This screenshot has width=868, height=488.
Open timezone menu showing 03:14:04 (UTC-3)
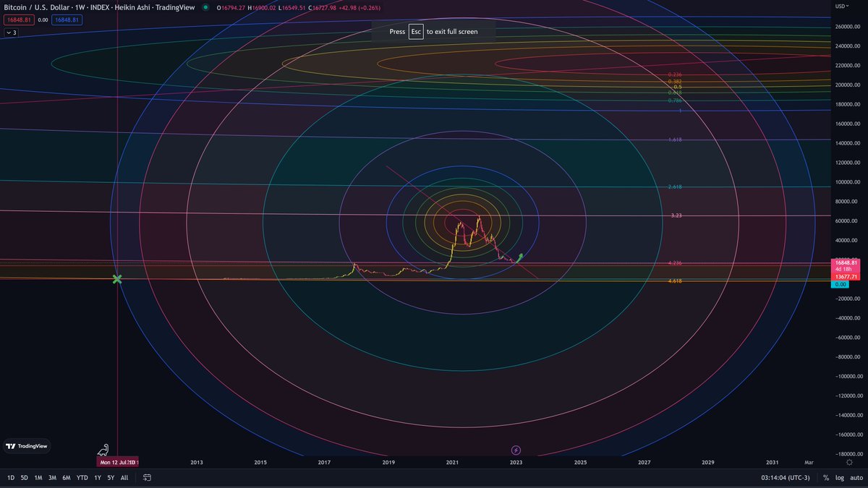coord(786,478)
